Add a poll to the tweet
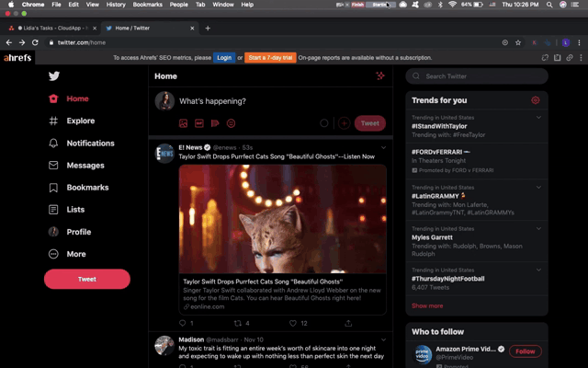The height and width of the screenshot is (368, 588). click(x=215, y=123)
